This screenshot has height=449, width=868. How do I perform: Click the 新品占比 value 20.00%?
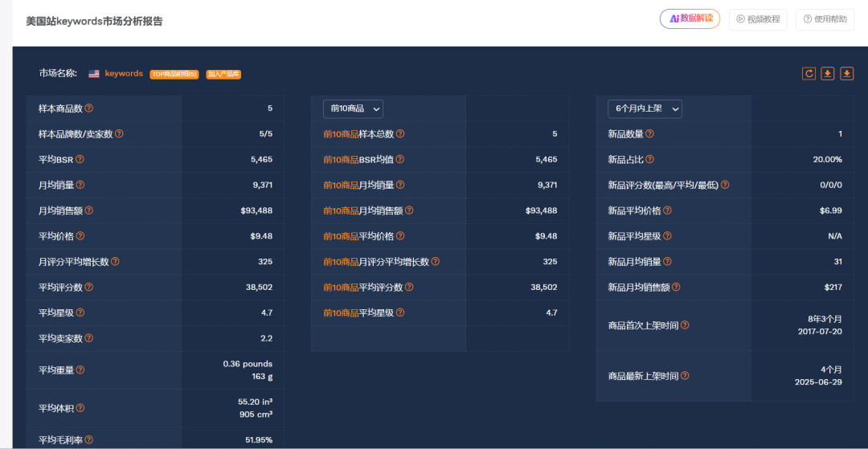click(828, 159)
